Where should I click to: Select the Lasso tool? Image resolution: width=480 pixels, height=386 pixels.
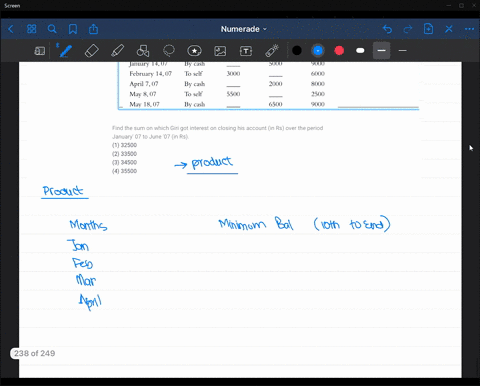(x=169, y=51)
